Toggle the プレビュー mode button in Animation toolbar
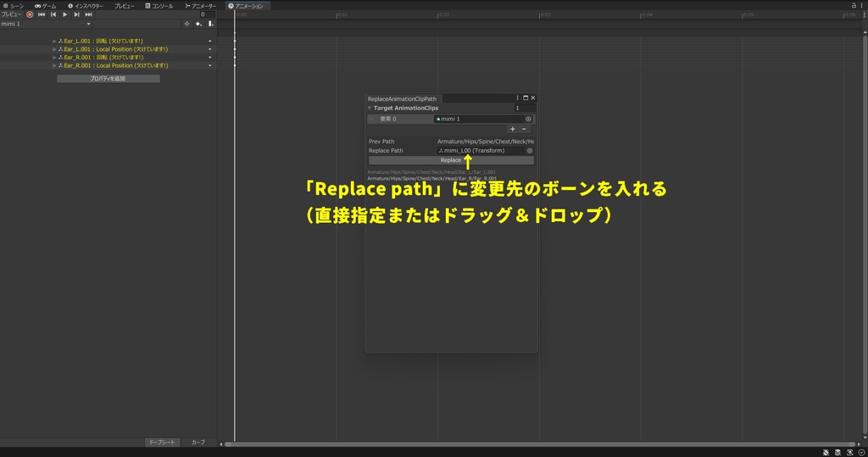The height and width of the screenshot is (457, 868). (12, 14)
